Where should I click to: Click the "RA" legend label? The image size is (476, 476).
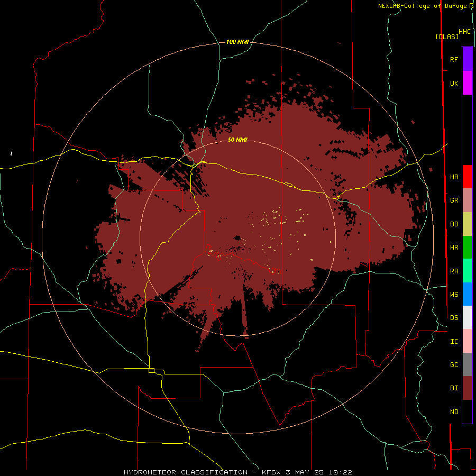pos(454,271)
